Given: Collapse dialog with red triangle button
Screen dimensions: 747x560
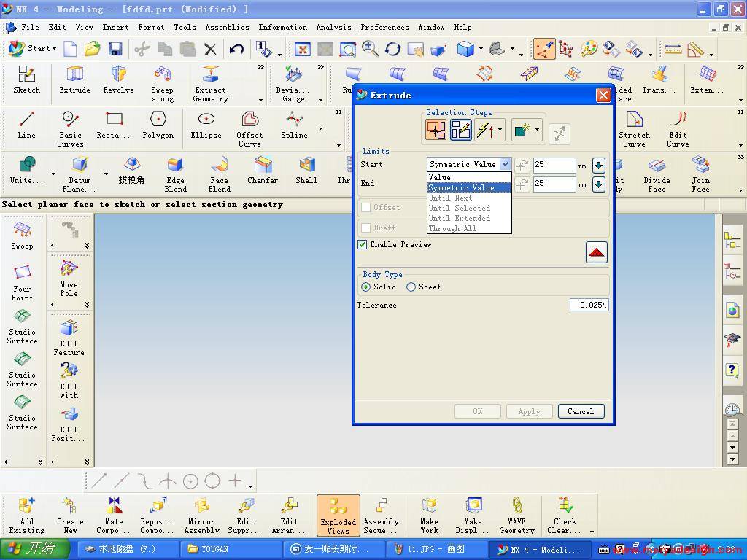Looking at the screenshot, I should pyautogui.click(x=597, y=252).
